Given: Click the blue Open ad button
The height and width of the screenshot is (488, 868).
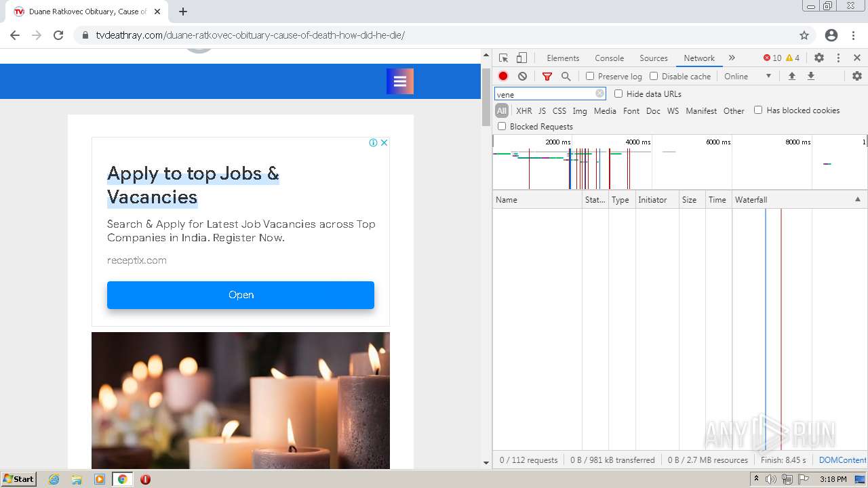Looking at the screenshot, I should click(x=241, y=295).
